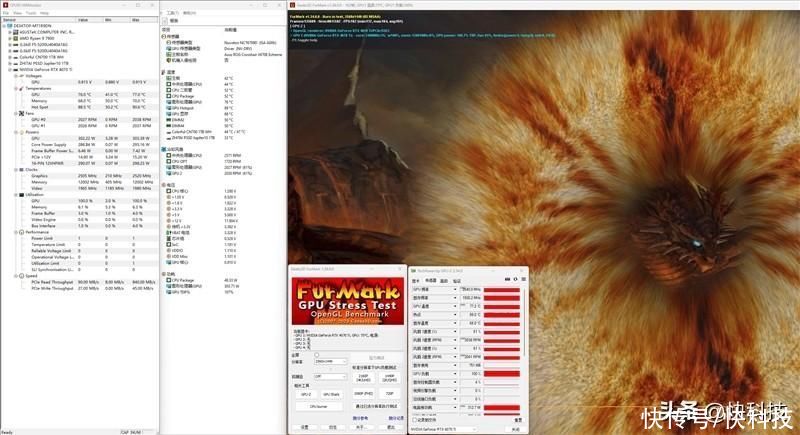Open the GPU-Z hamburger menu icon
Image resolution: width=800 pixels, height=435 pixels.
pyautogui.click(x=523, y=279)
